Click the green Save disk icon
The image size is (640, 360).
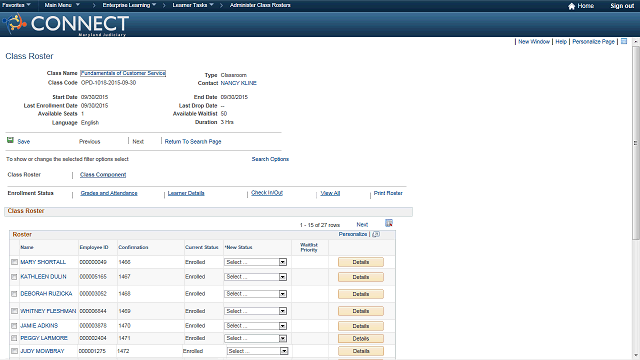click(10, 140)
